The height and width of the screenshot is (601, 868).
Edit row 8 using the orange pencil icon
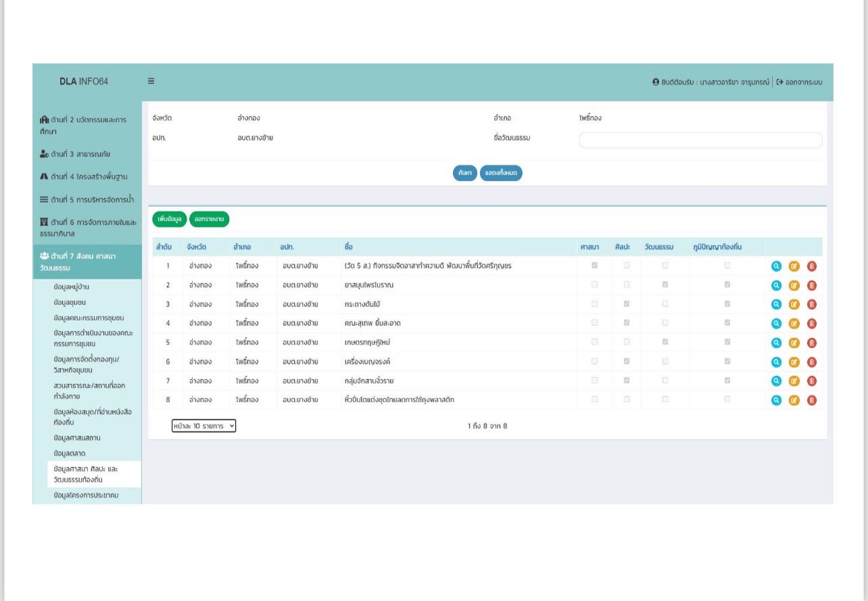pyautogui.click(x=794, y=400)
